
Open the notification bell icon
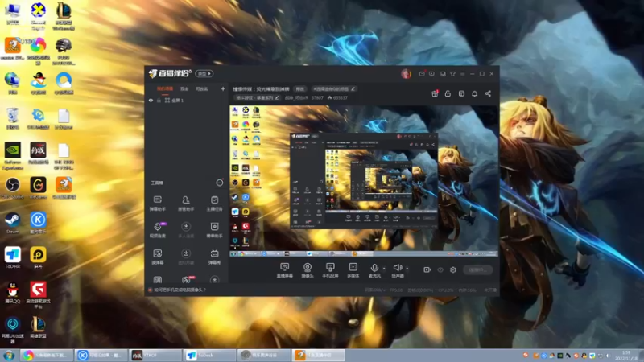pyautogui.click(x=474, y=93)
